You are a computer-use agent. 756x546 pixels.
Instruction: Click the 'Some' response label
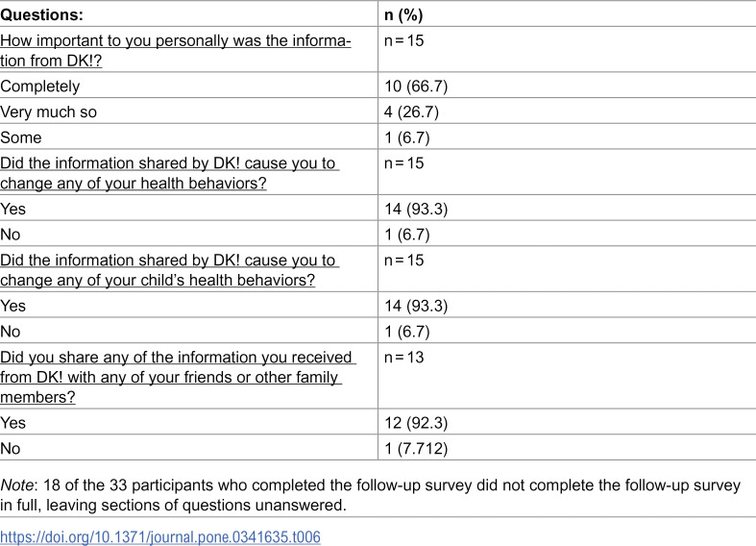click(21, 137)
